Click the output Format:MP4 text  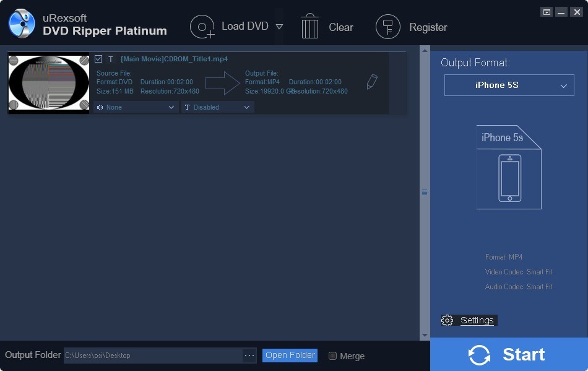click(262, 82)
